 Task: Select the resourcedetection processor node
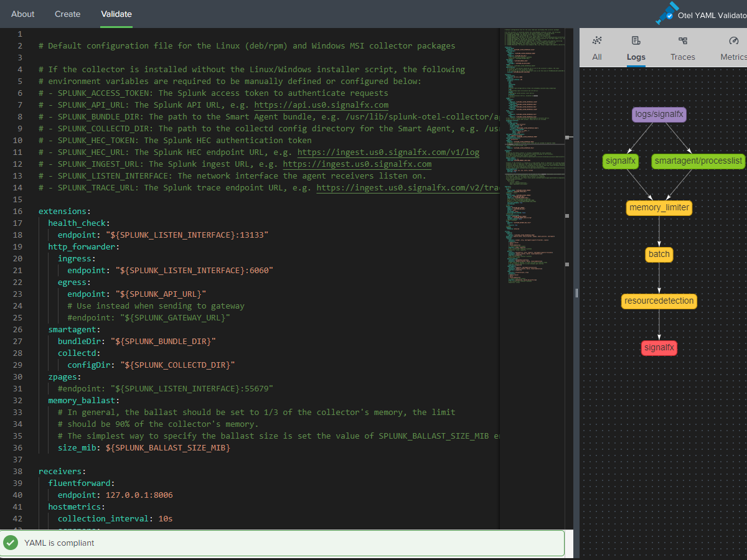tap(659, 301)
